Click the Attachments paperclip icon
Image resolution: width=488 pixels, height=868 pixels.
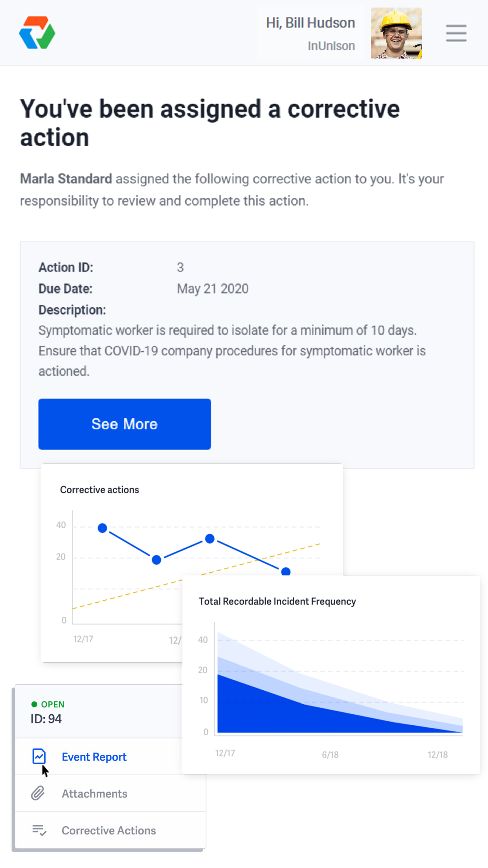point(38,793)
